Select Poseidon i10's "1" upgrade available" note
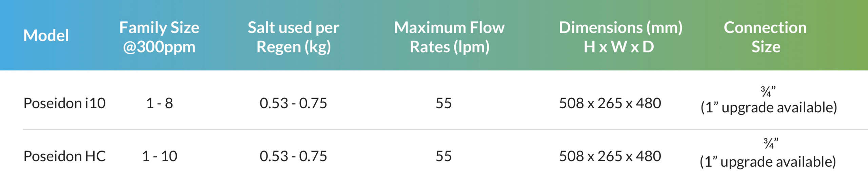This screenshot has height=188, width=868. (x=769, y=108)
